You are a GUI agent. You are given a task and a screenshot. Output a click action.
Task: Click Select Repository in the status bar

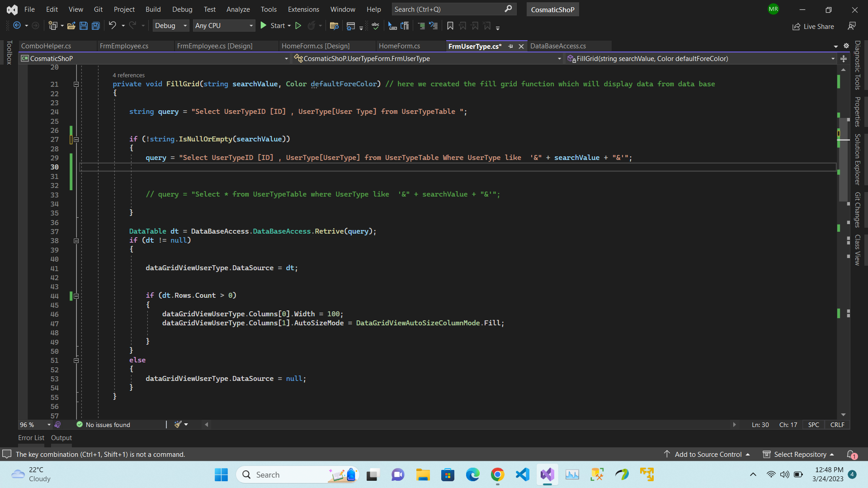[x=799, y=454]
